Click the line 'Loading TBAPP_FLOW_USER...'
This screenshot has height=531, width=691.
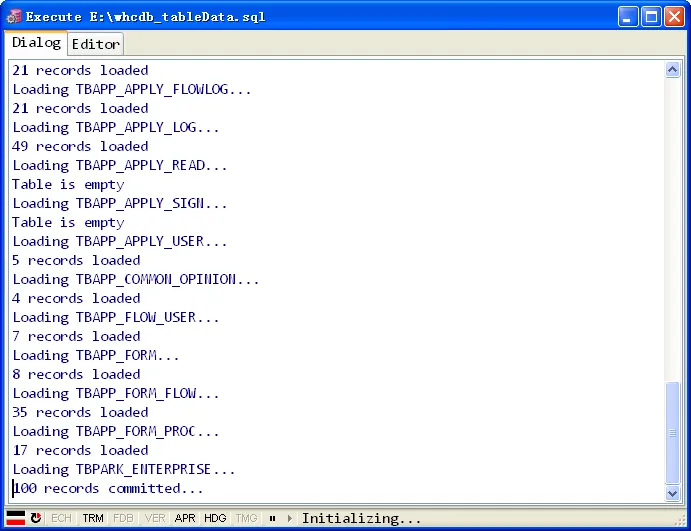tap(116, 317)
